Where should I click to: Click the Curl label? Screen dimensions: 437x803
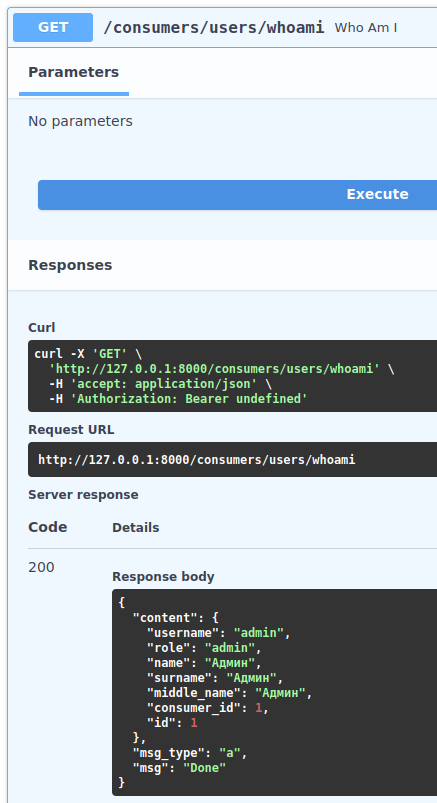coord(41,328)
